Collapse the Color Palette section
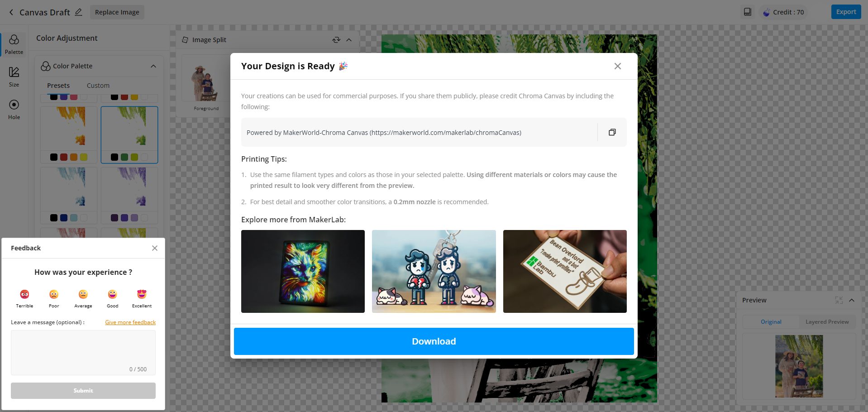 pos(153,66)
